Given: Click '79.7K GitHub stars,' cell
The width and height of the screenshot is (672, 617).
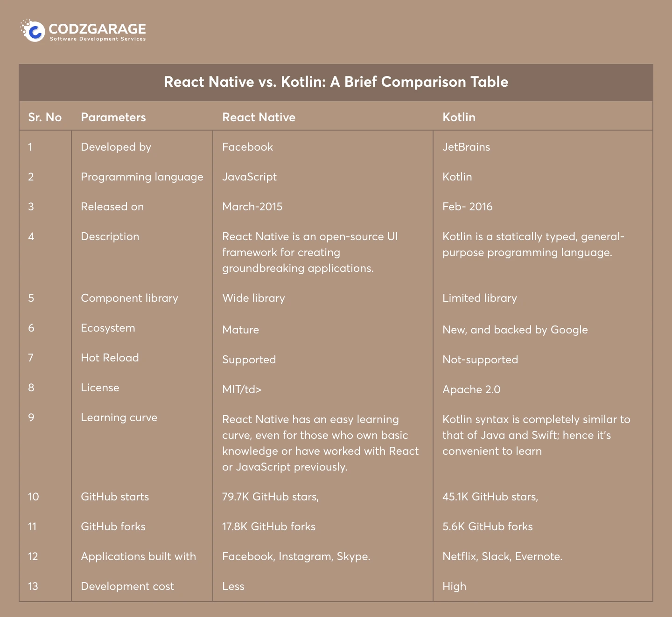Looking at the screenshot, I should 270,497.
